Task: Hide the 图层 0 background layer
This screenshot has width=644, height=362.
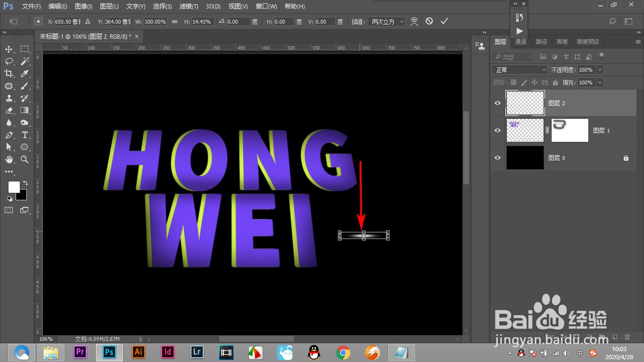Action: tap(497, 157)
